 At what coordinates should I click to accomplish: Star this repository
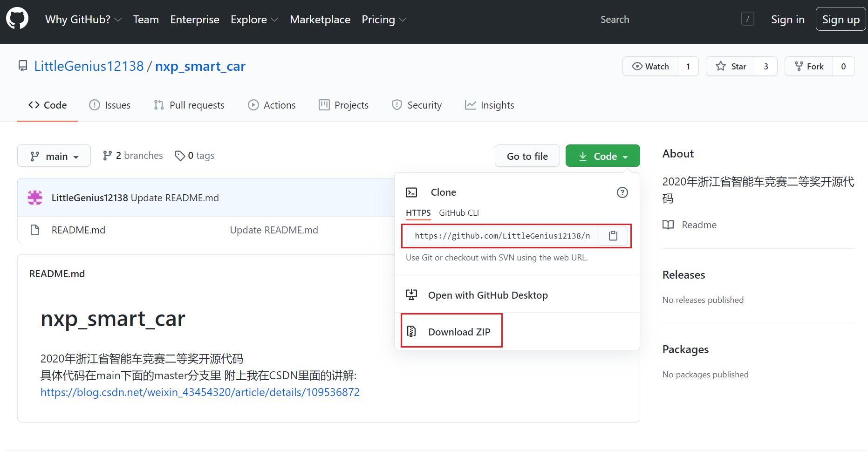(731, 66)
